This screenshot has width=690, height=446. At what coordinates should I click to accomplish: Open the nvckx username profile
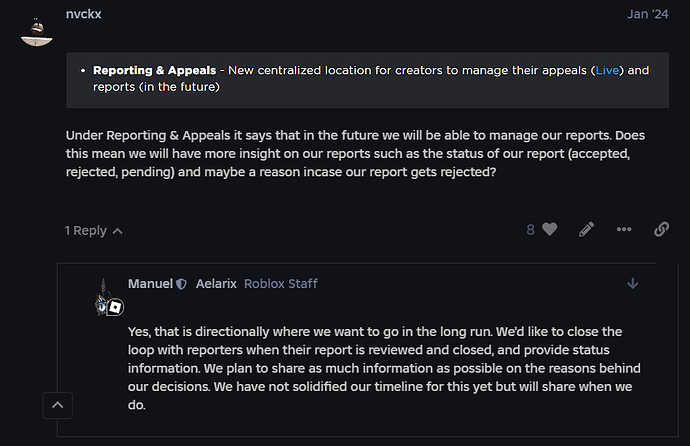[x=83, y=14]
